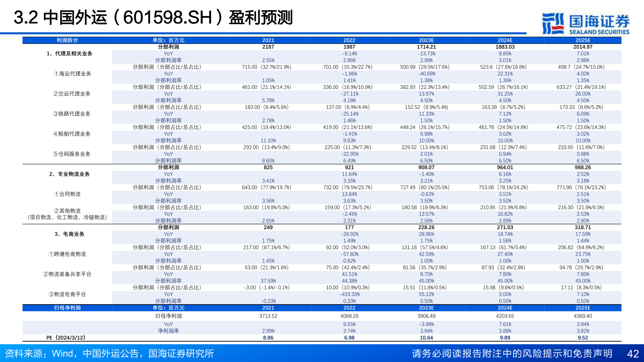Click the 3713.52 net profit value
The width and height of the screenshot is (644, 362).
click(x=268, y=316)
